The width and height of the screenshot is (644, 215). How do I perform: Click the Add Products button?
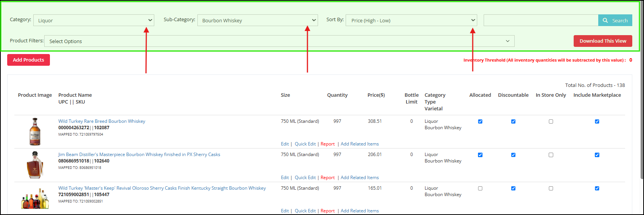[x=28, y=60]
